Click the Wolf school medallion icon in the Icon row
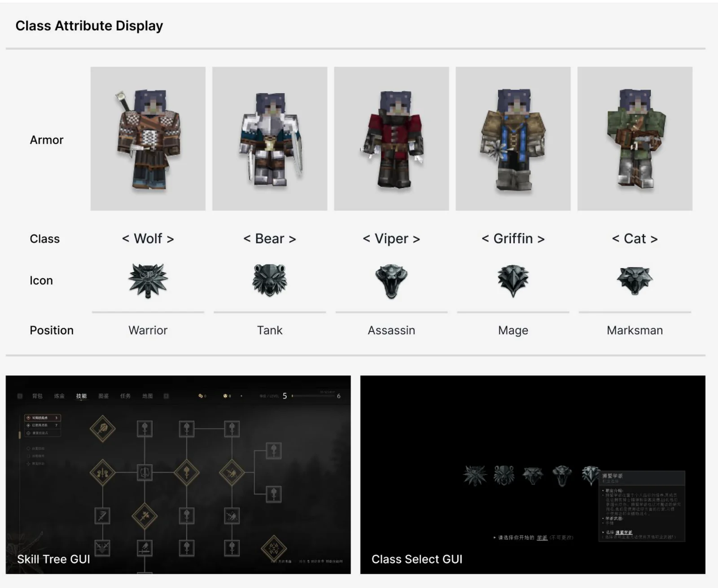718x588 pixels. click(148, 281)
